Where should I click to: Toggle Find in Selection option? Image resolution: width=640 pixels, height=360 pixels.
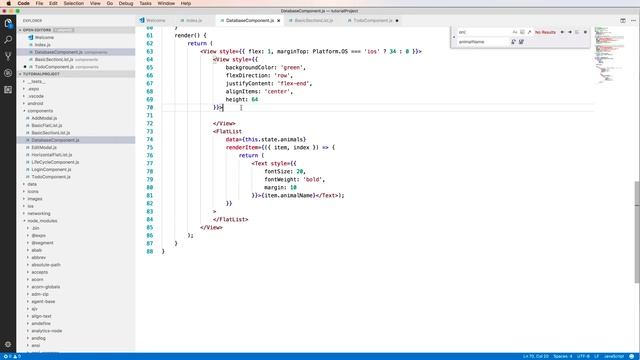point(577,32)
